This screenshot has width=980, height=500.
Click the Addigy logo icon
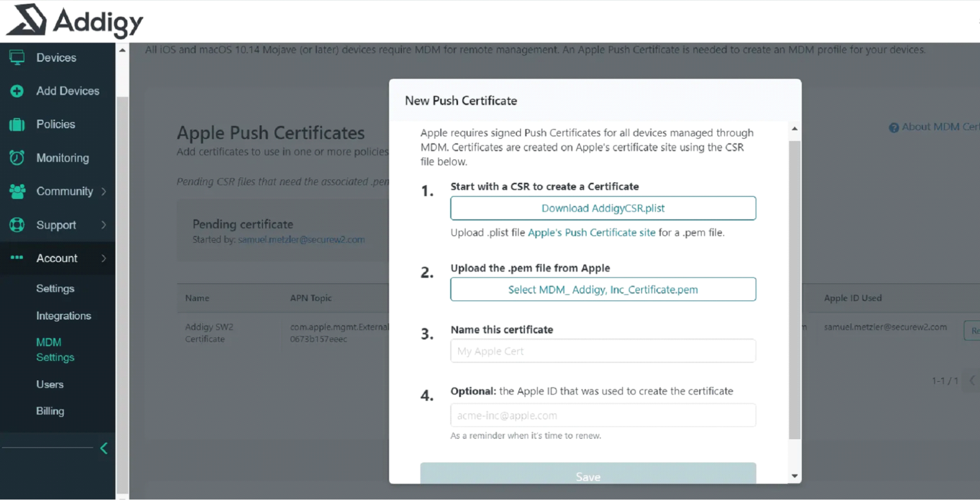coord(27,20)
